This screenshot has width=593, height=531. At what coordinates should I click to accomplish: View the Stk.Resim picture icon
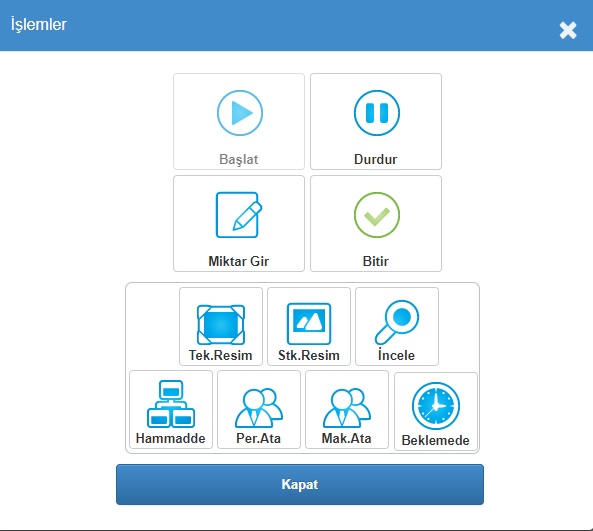pos(309,324)
